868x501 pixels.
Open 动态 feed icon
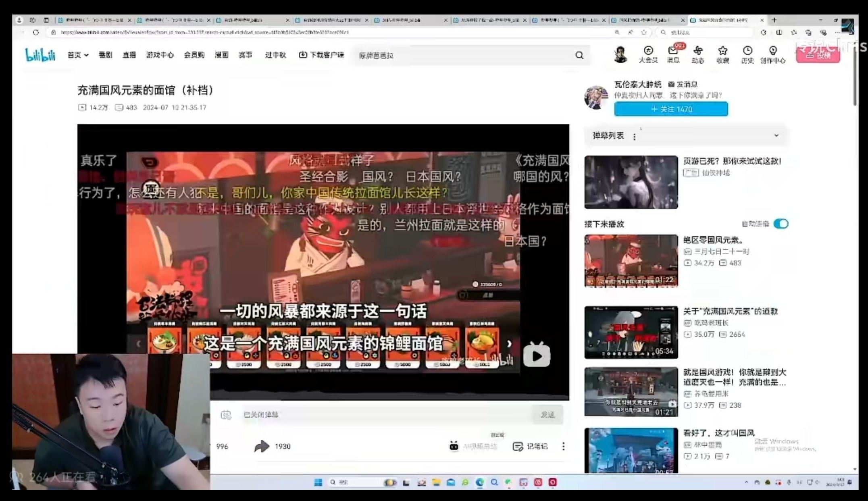[698, 54]
